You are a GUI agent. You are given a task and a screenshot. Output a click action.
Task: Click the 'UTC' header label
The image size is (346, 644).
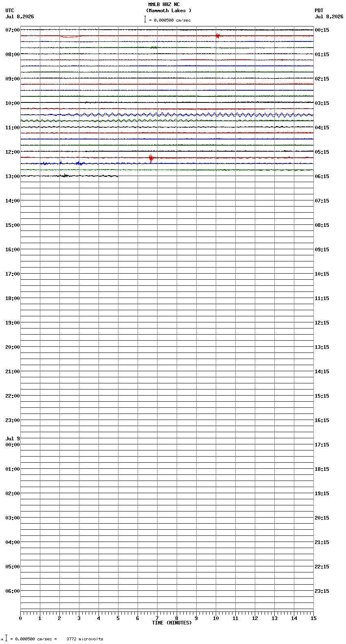[x=10, y=11]
